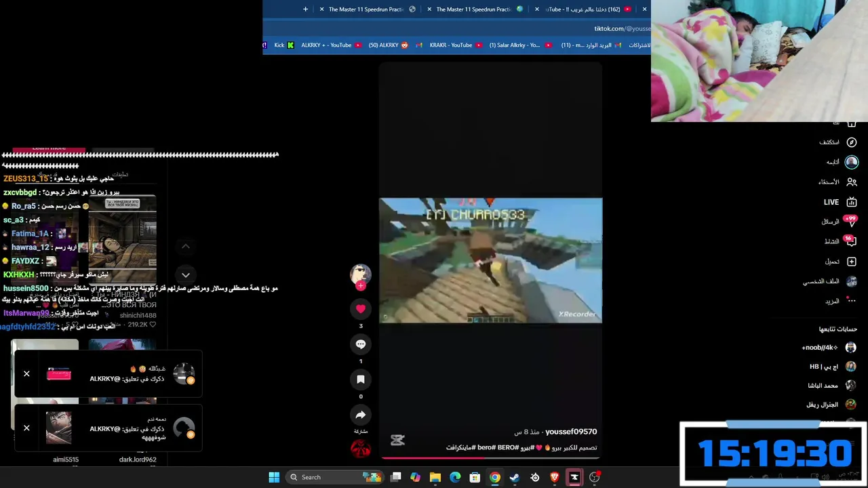Open Kick bookmark
This screenshot has height=488, width=868.
(284, 45)
